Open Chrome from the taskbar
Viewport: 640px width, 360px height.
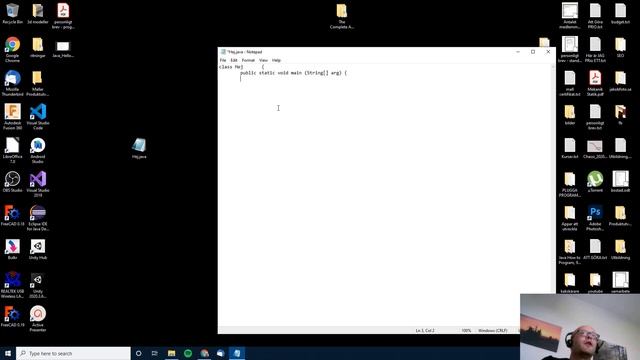[204, 353]
